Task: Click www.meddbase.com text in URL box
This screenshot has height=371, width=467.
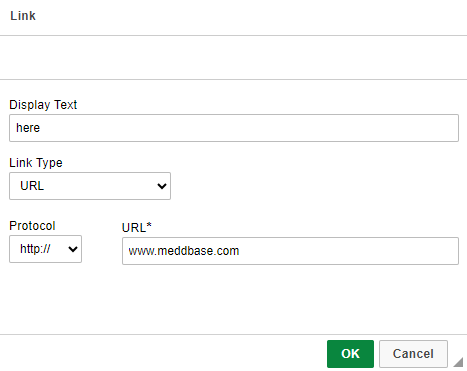Action: (x=184, y=251)
